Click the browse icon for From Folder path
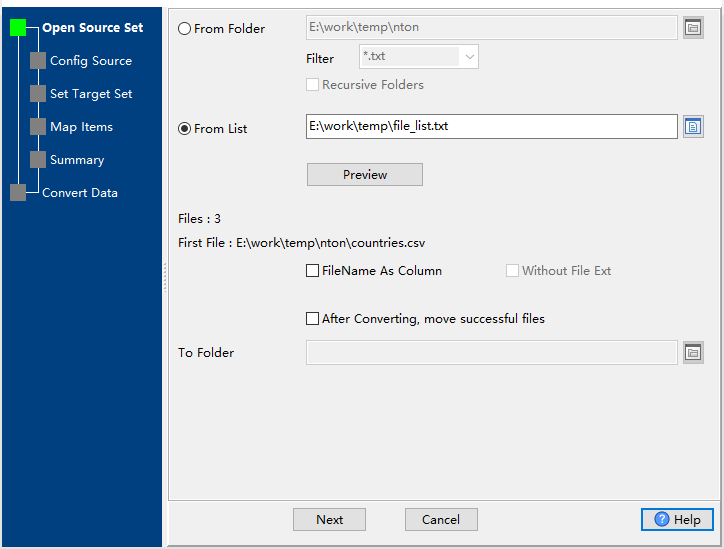Screen dimensions: 724x549 693,28
